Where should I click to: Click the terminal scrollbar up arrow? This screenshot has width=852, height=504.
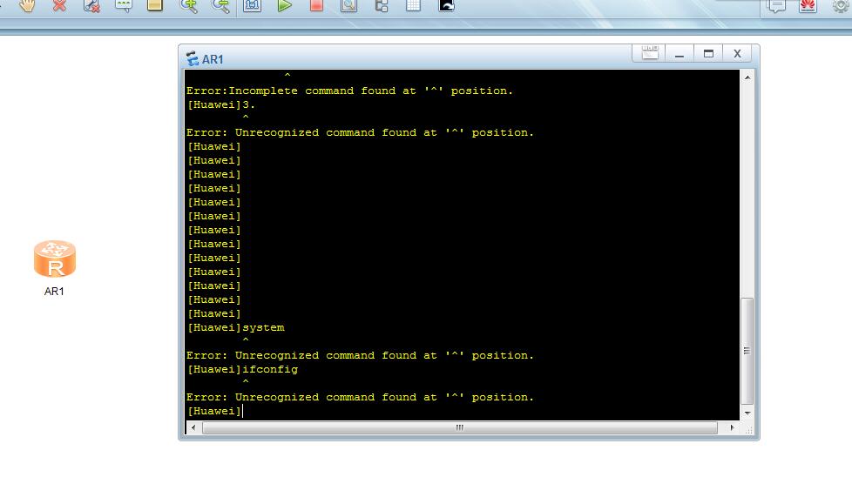point(747,77)
